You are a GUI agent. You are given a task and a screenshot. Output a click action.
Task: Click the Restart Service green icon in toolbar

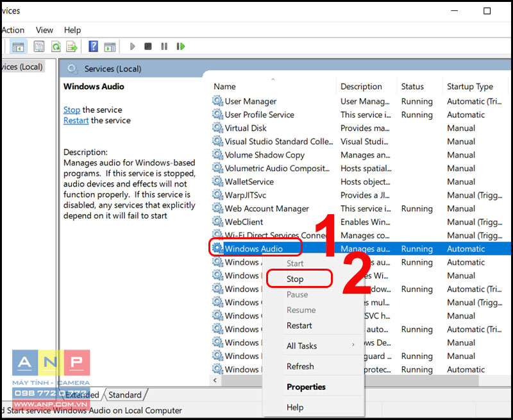click(181, 46)
